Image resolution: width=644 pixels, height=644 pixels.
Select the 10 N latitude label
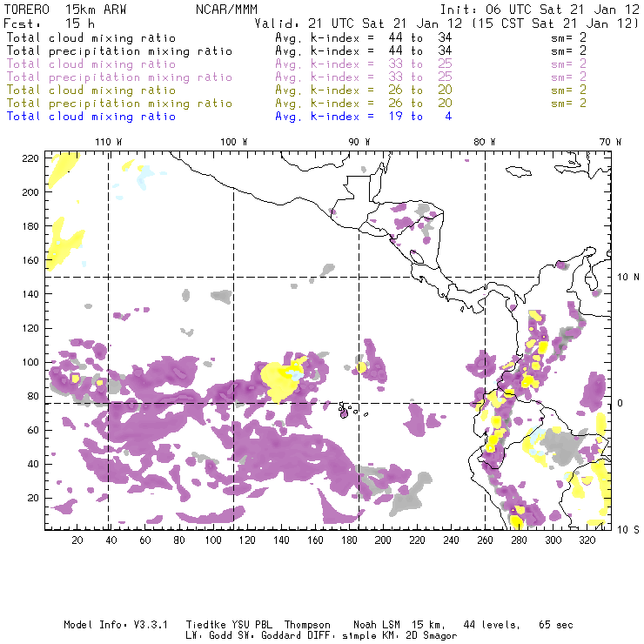[628, 278]
